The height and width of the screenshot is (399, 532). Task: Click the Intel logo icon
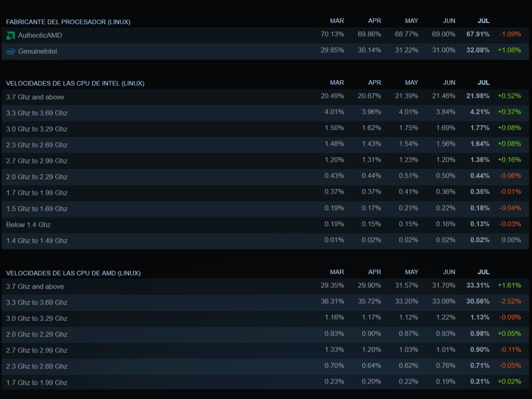click(10, 52)
